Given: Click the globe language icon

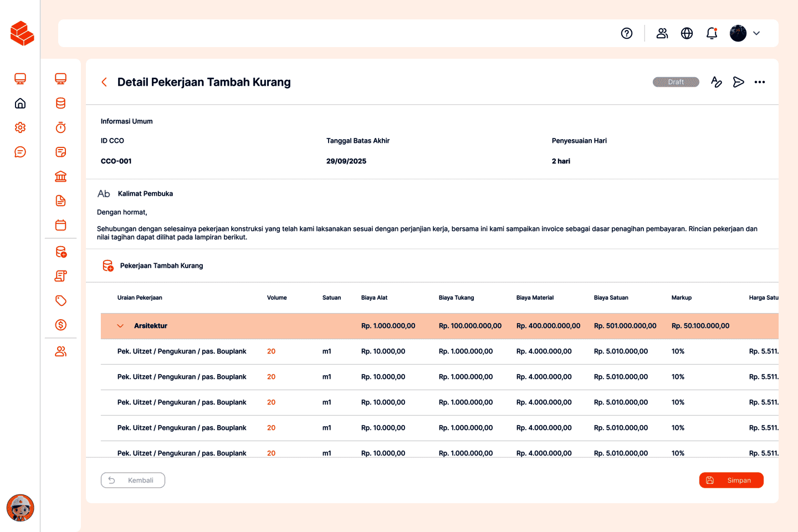Looking at the screenshot, I should 687,33.
